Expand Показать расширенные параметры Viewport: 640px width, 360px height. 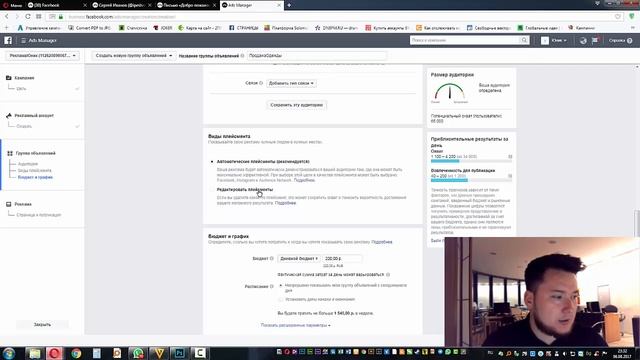296,325
